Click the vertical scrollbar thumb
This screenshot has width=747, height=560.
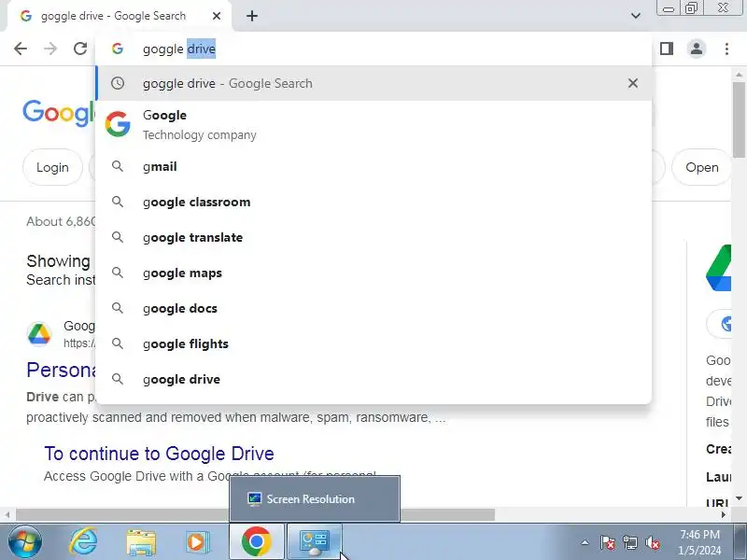739,119
